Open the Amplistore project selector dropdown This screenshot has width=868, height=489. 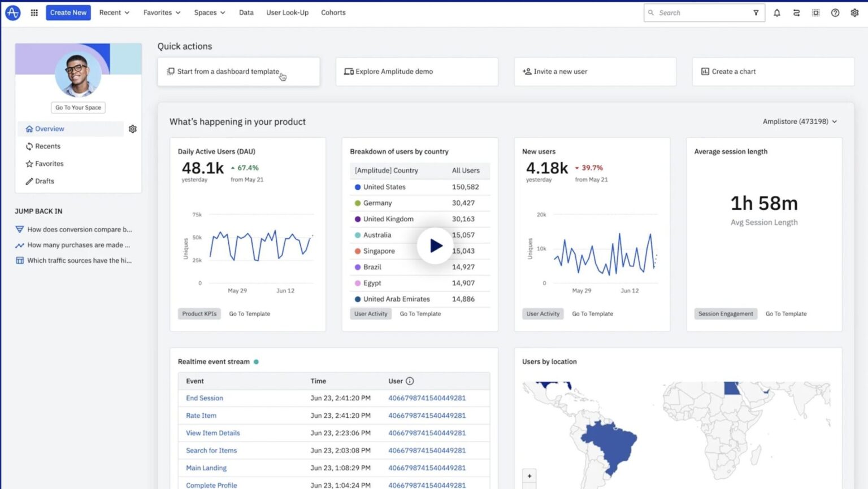pyautogui.click(x=800, y=121)
